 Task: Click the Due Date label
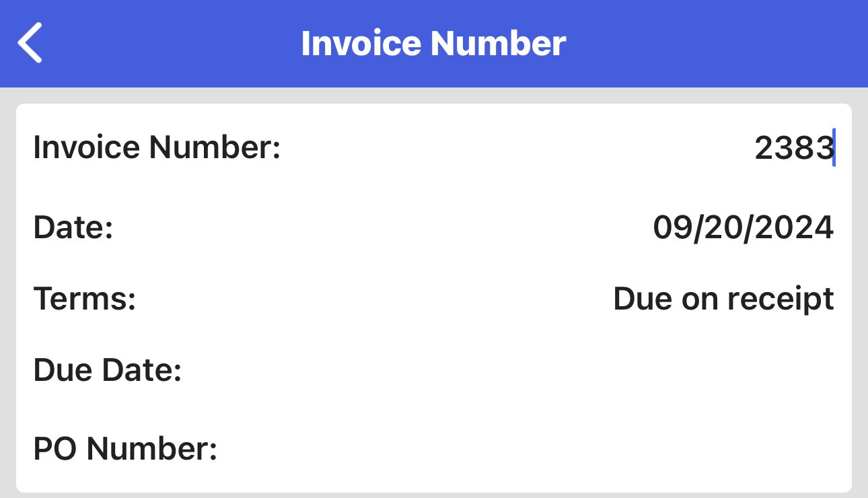108,371
